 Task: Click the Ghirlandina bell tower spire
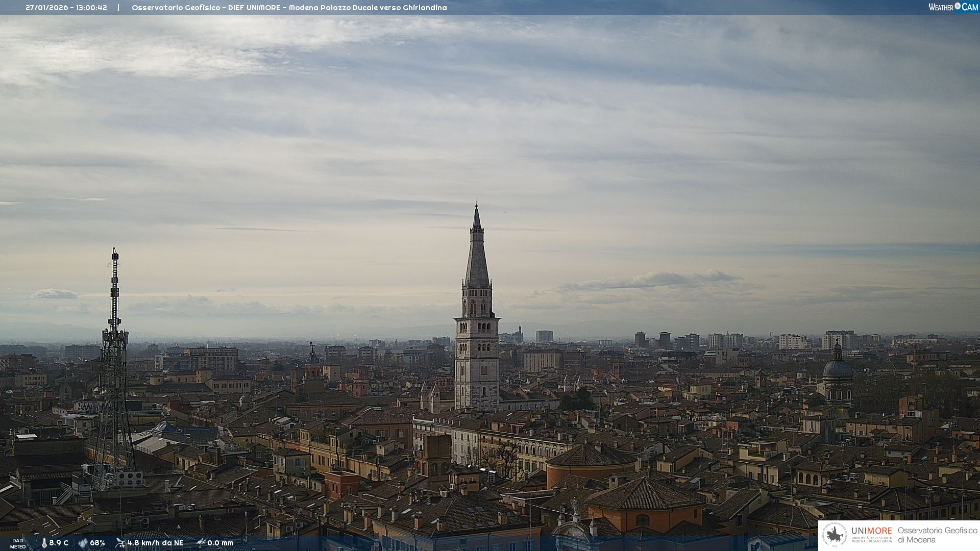tap(477, 255)
